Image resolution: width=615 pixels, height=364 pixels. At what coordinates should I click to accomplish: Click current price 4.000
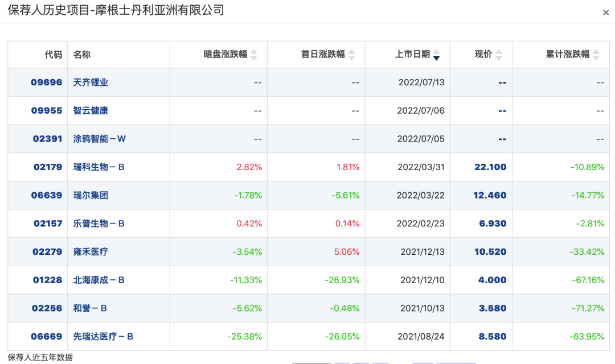(492, 280)
